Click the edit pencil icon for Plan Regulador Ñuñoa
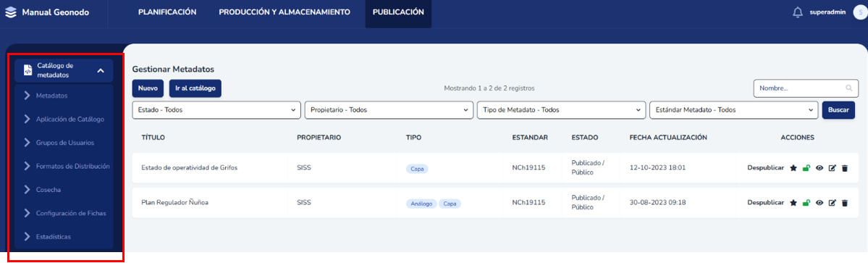The height and width of the screenshot is (263, 868). [x=832, y=203]
